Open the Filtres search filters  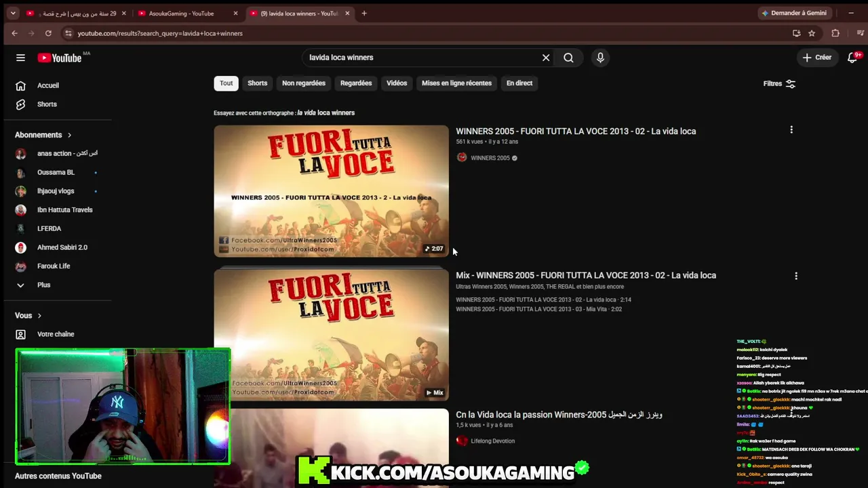click(x=779, y=84)
